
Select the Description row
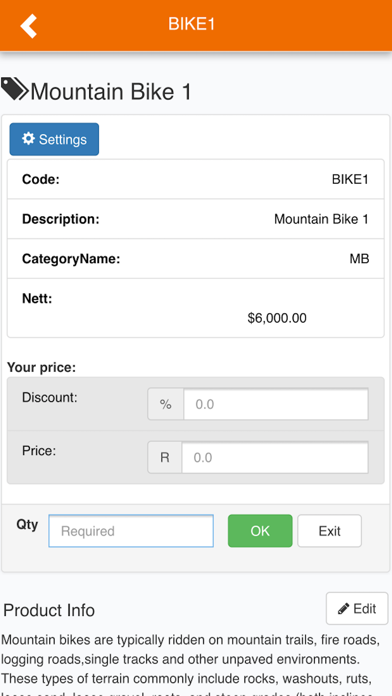(196, 219)
